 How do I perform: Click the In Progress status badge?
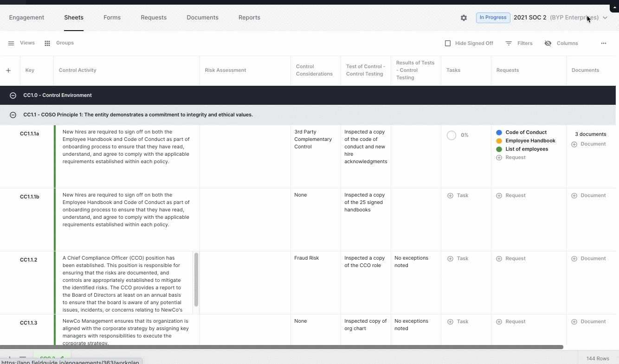coord(493,18)
